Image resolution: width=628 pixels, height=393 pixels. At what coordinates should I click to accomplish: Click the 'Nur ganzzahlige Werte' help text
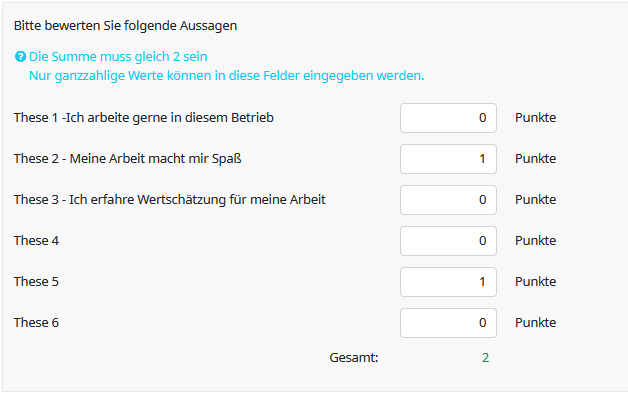coord(227,76)
